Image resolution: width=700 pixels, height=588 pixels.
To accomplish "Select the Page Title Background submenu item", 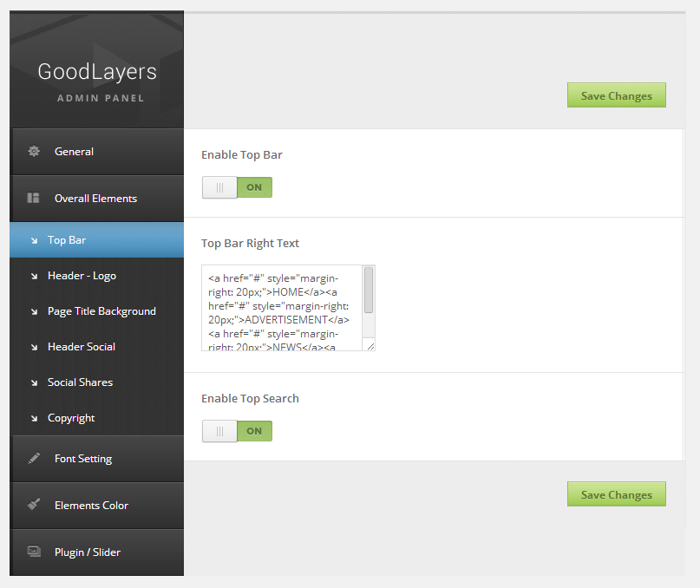I will (97, 311).
